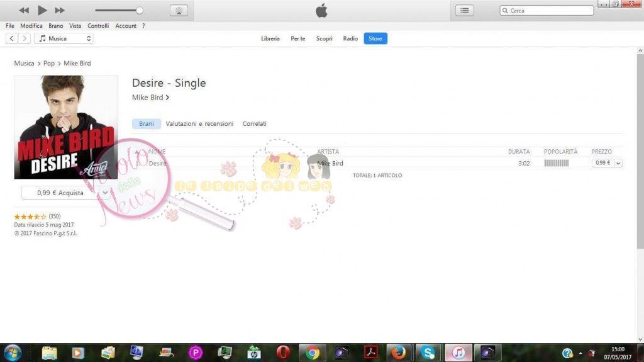Open Windows Media Player from the taskbar
The image size is (644, 362).
pyautogui.click(x=78, y=353)
